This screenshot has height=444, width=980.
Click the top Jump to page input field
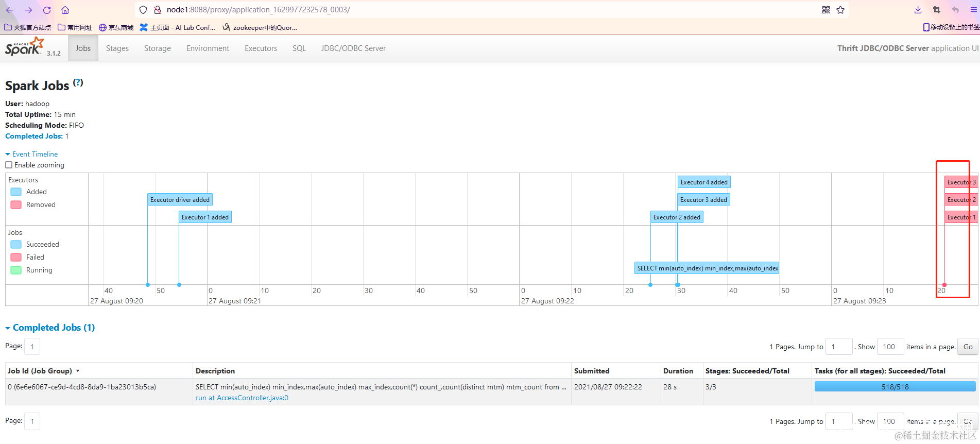[x=839, y=347]
